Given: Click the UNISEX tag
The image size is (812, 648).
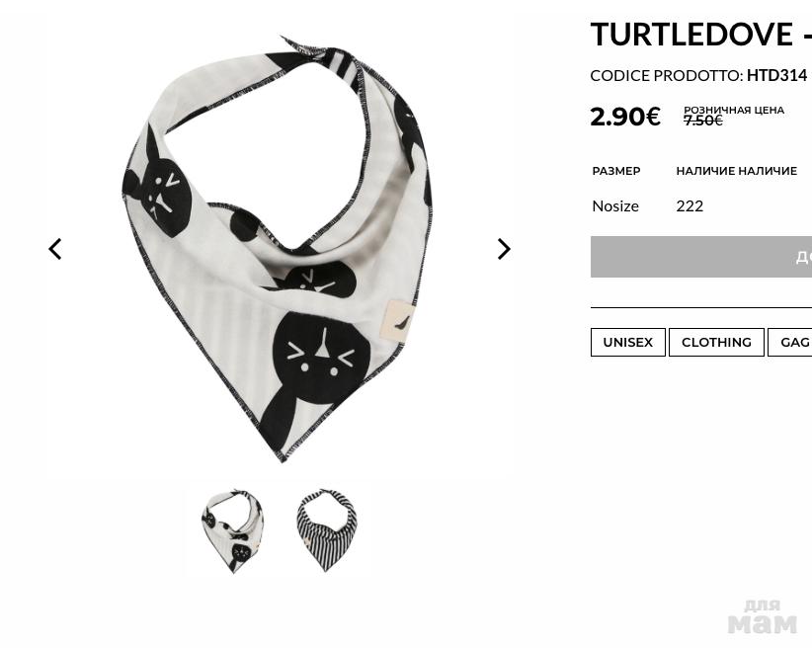Looking at the screenshot, I should tap(627, 343).
